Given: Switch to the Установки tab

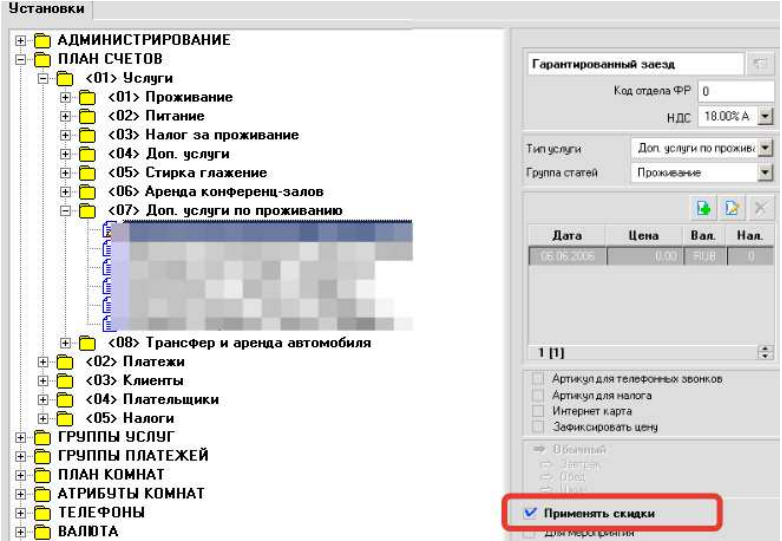Looking at the screenshot, I should 45,9.
